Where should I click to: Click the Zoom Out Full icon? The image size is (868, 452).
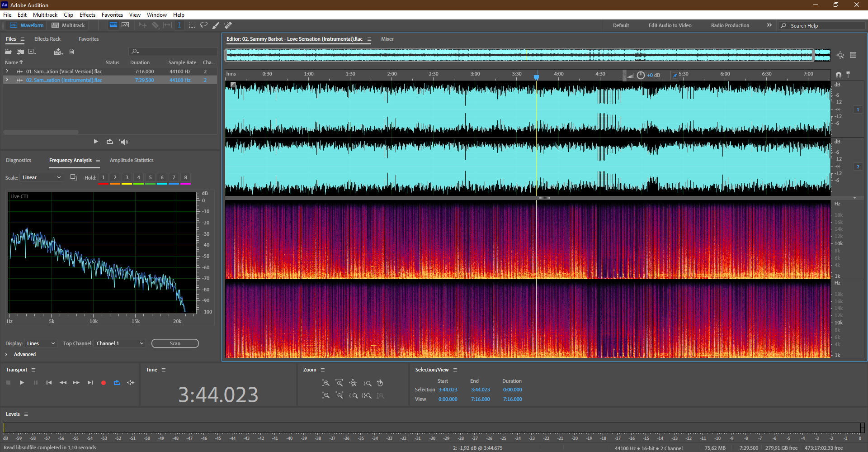pyautogui.click(x=353, y=383)
